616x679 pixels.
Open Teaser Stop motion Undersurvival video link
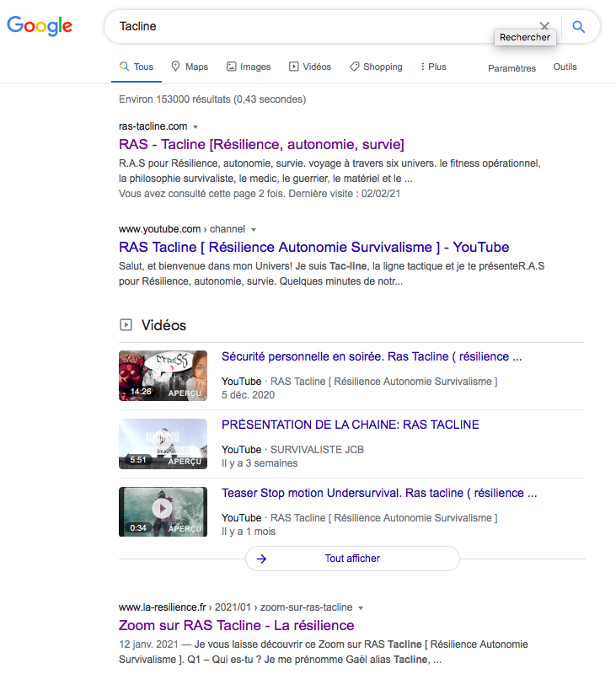[x=379, y=493]
